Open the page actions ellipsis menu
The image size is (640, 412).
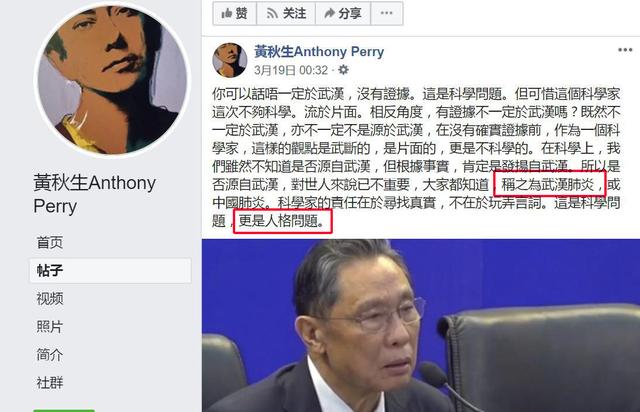[387, 13]
